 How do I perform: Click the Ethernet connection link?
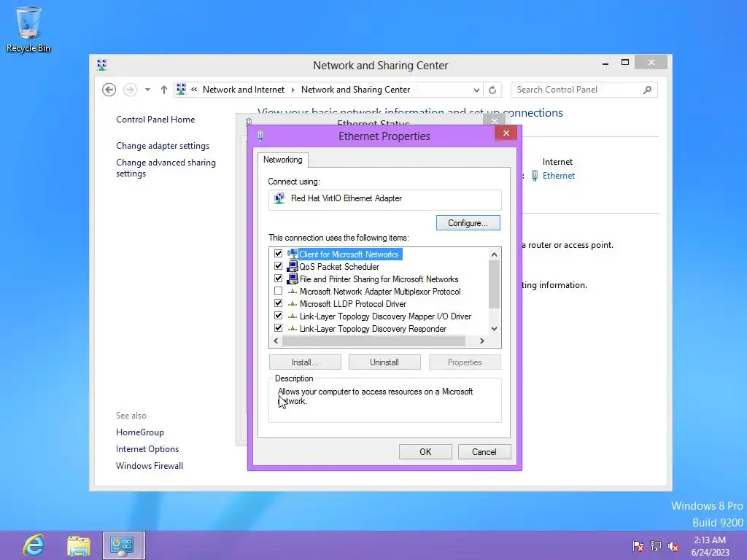coord(558,176)
